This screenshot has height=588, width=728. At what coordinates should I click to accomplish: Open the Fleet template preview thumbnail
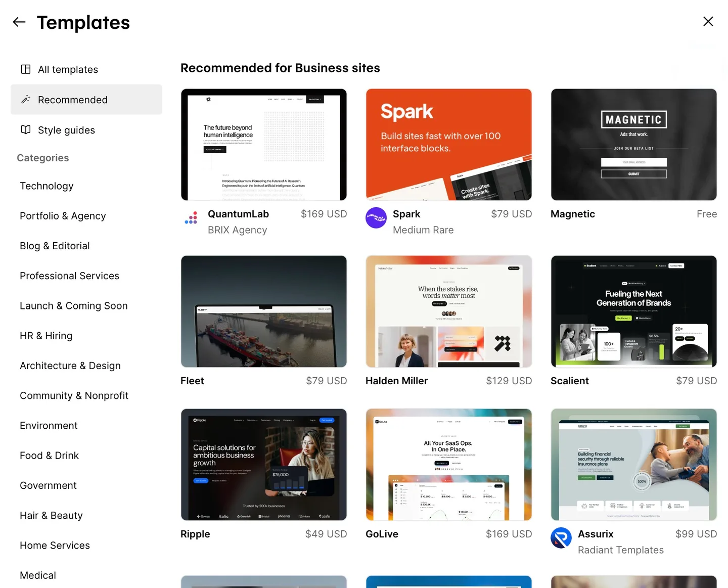[x=264, y=311]
